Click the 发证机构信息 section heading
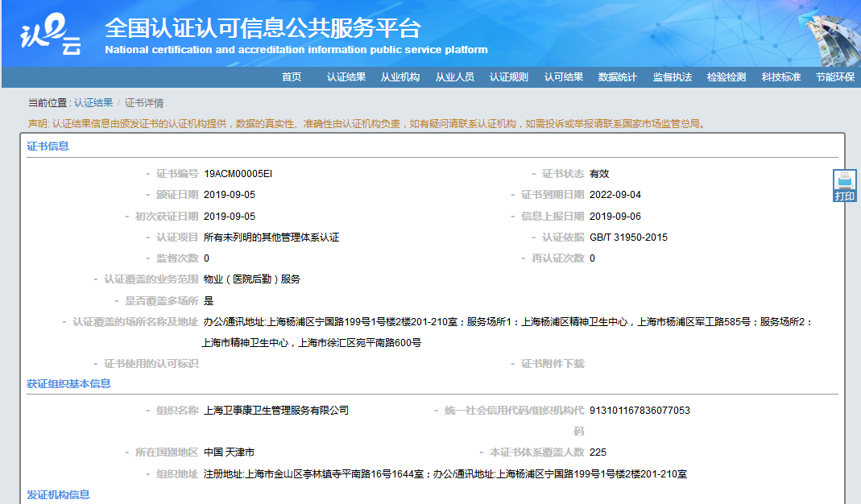Screen dimensions: 861x504 pyautogui.click(x=58, y=494)
